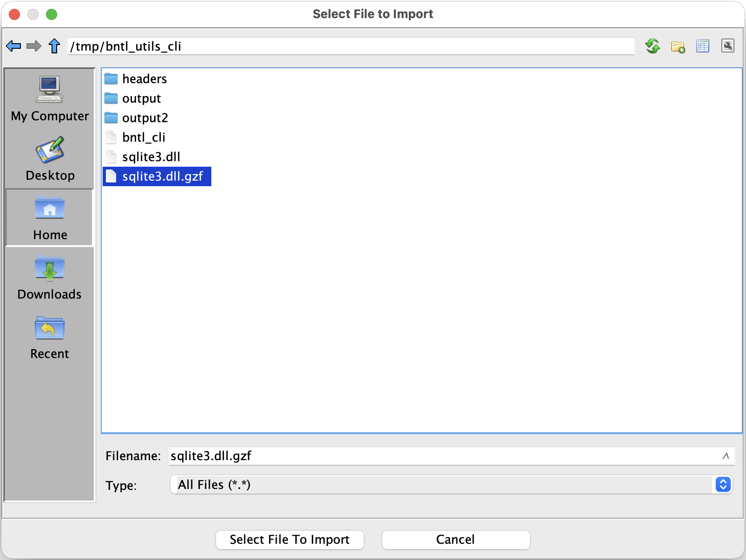The height and width of the screenshot is (560, 746).
Task: Select the Home sidebar location
Action: point(49,217)
